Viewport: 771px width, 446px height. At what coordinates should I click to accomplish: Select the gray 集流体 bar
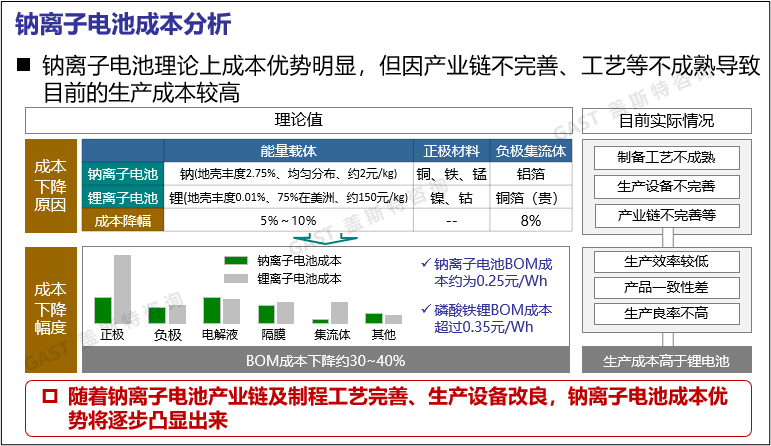(x=339, y=312)
